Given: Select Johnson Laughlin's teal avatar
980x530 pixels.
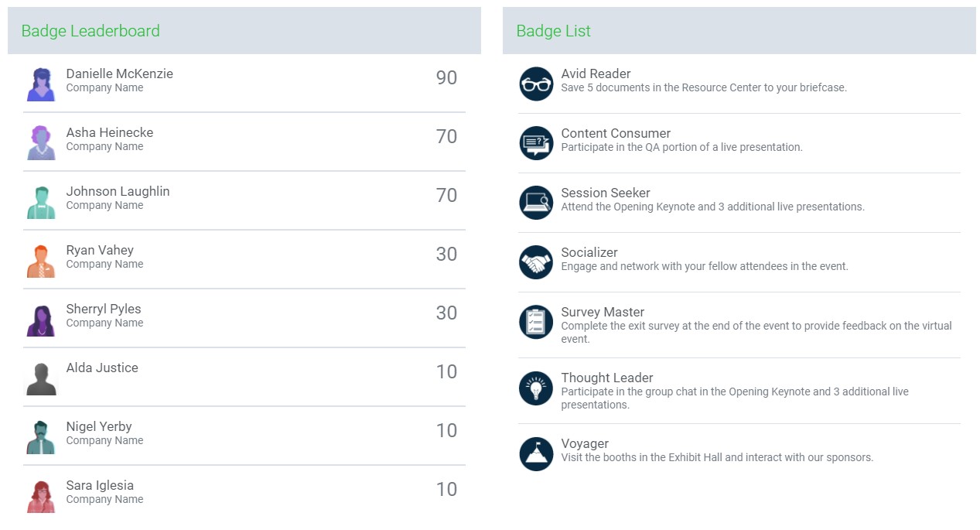Looking at the screenshot, I should [x=41, y=202].
